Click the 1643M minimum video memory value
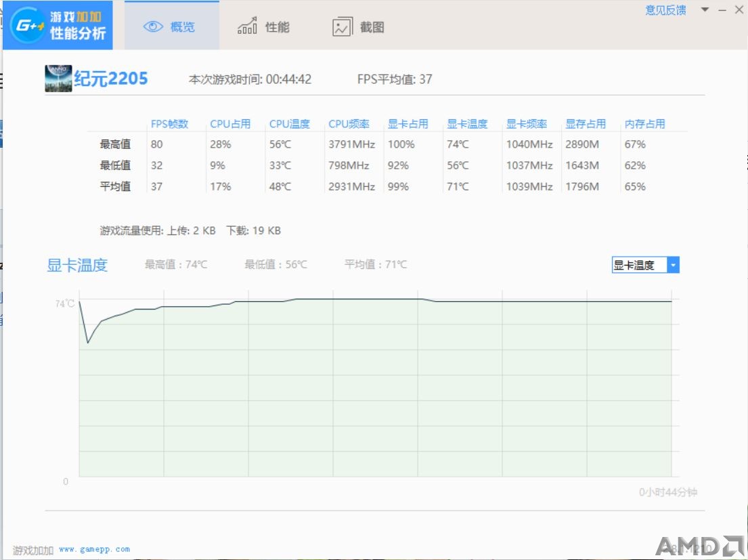This screenshot has width=748, height=560. (582, 165)
